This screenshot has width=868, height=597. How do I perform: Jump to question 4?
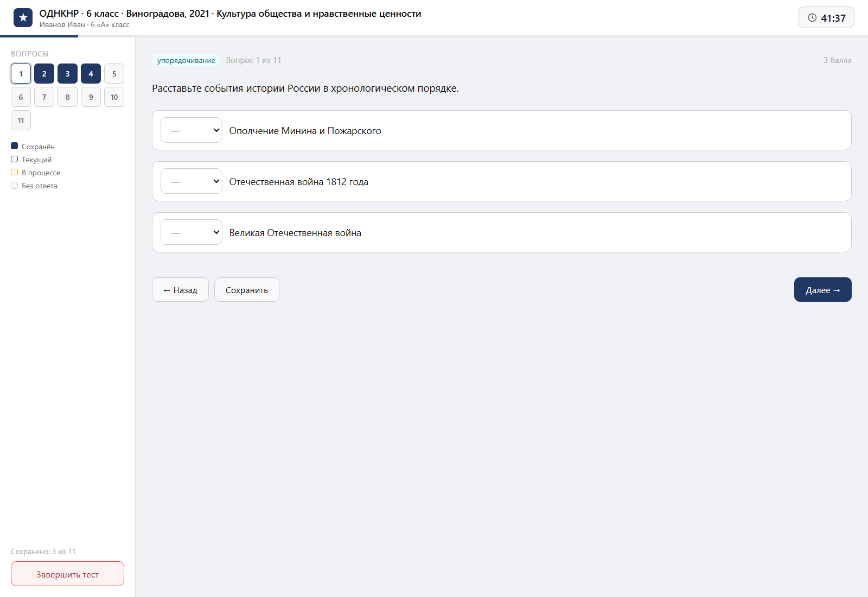point(91,74)
